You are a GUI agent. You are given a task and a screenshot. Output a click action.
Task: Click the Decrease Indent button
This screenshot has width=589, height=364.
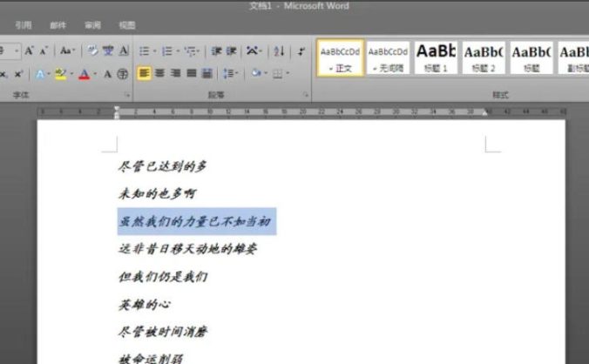click(x=216, y=51)
